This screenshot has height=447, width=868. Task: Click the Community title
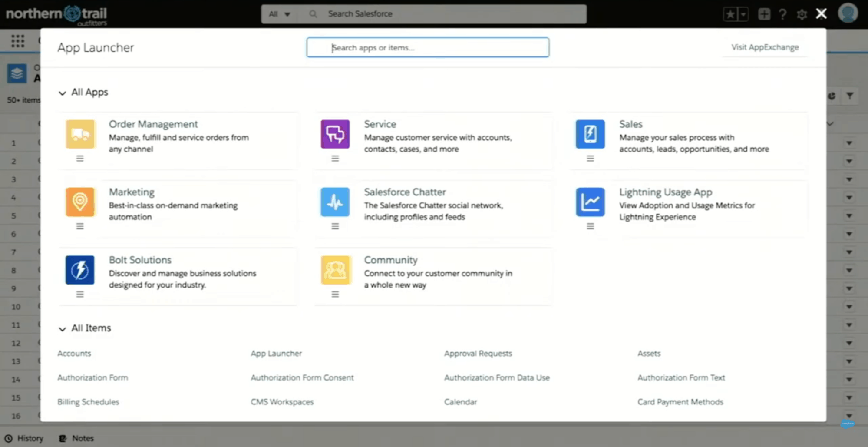click(x=390, y=259)
